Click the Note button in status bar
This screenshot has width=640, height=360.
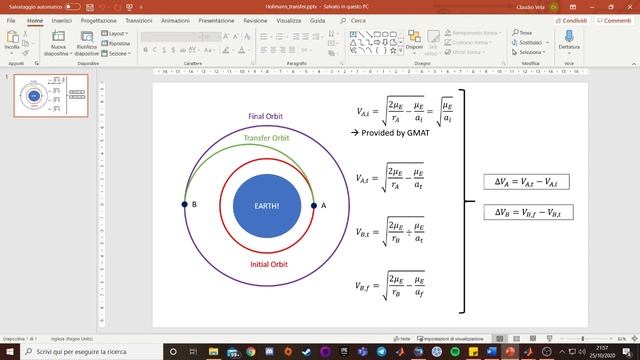pos(402,339)
